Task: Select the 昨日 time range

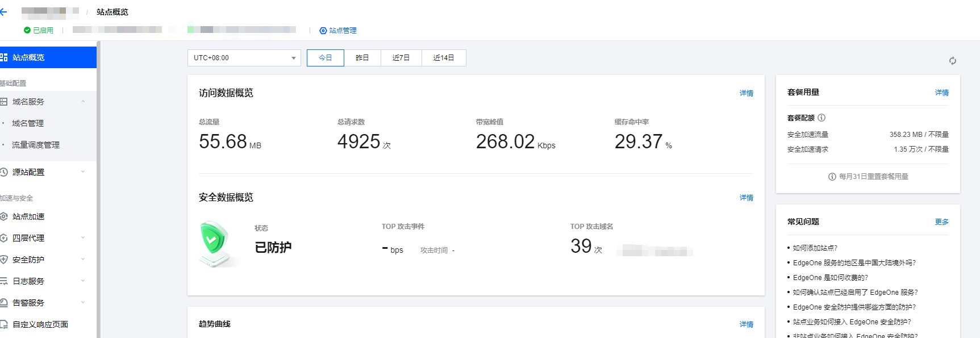Action: point(362,58)
